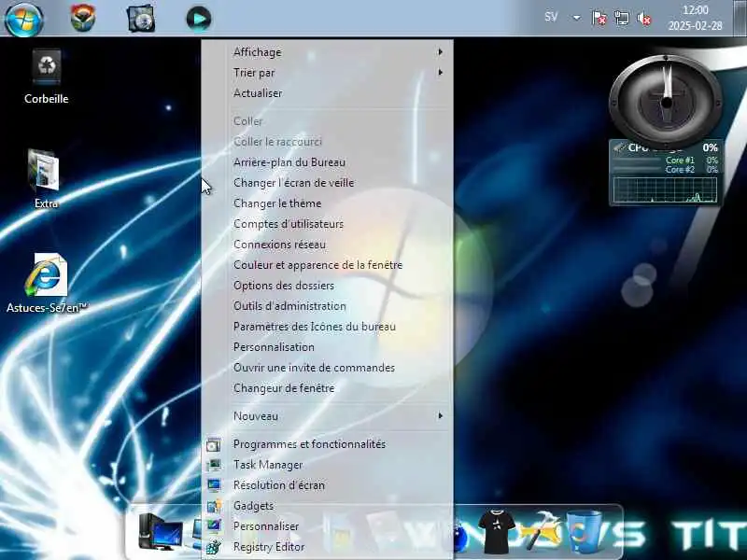Choose Actualiser in the context menu

coord(328,92)
